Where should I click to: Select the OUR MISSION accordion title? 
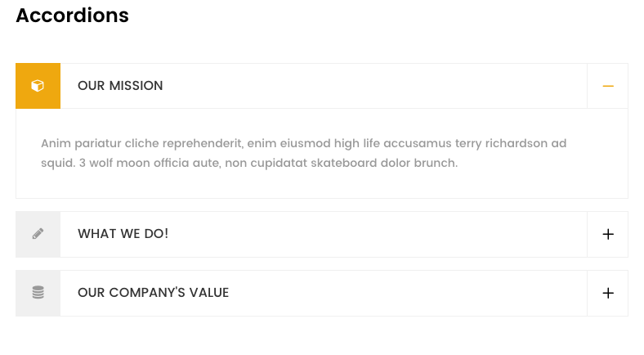(x=120, y=86)
